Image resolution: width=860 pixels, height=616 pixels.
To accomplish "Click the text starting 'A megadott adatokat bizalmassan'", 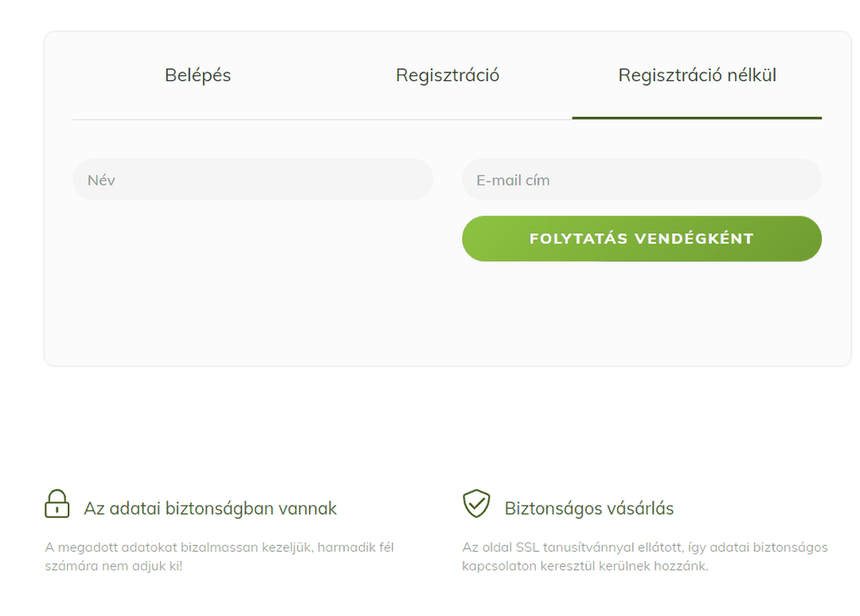I will coord(220,556).
